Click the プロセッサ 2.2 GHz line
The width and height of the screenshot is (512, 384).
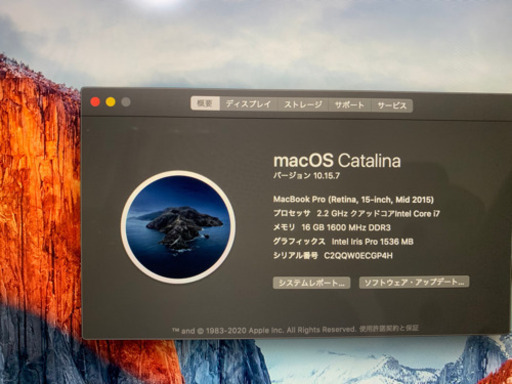[356, 213]
